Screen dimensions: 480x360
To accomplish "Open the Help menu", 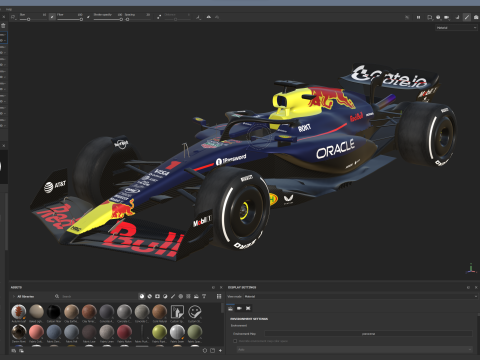I will coord(9,9).
